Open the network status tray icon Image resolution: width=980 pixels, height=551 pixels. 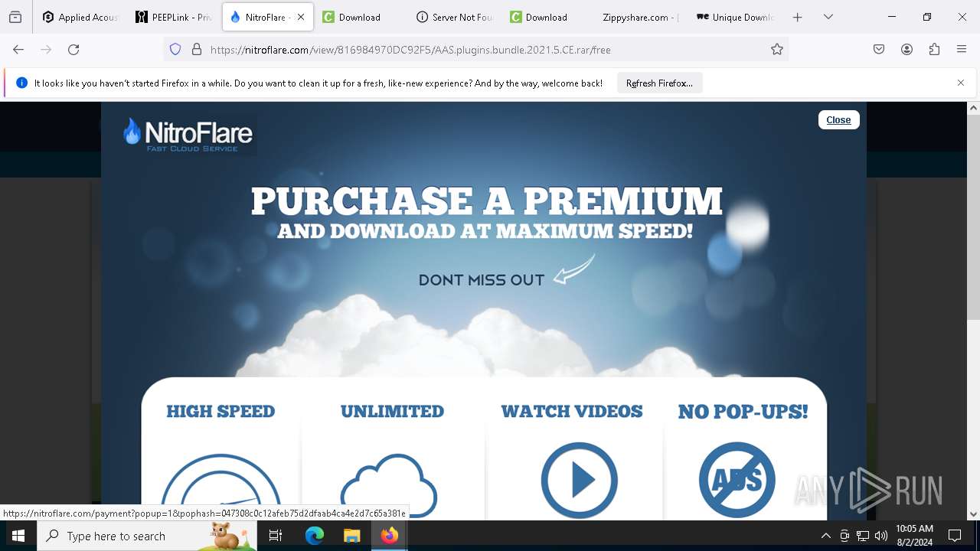click(863, 536)
